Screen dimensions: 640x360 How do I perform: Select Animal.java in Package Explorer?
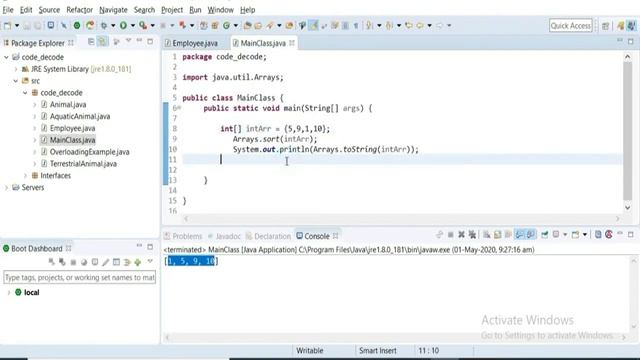pyautogui.click(x=68, y=104)
